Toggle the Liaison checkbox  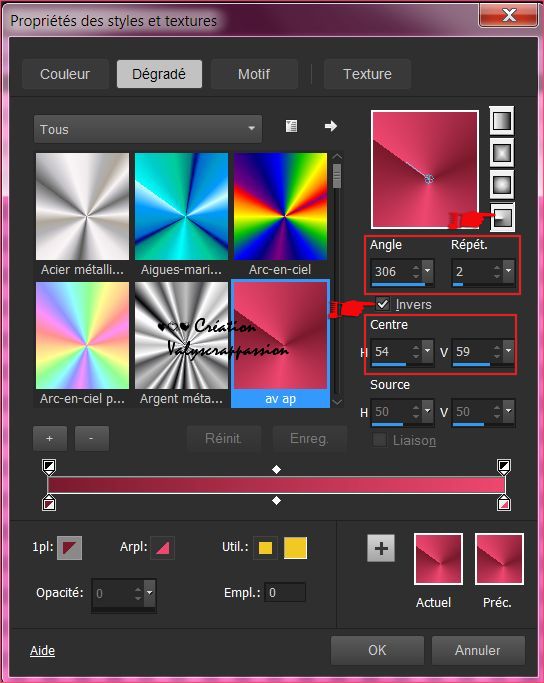379,440
